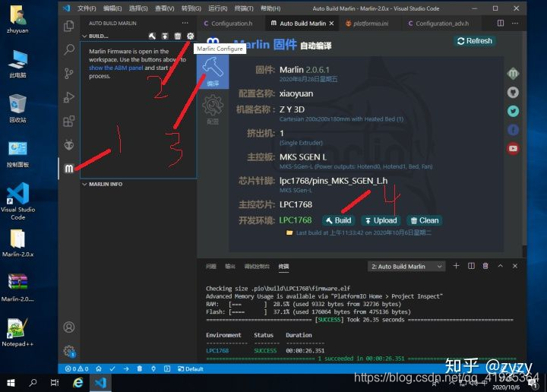Open the Extensions view

point(68,121)
